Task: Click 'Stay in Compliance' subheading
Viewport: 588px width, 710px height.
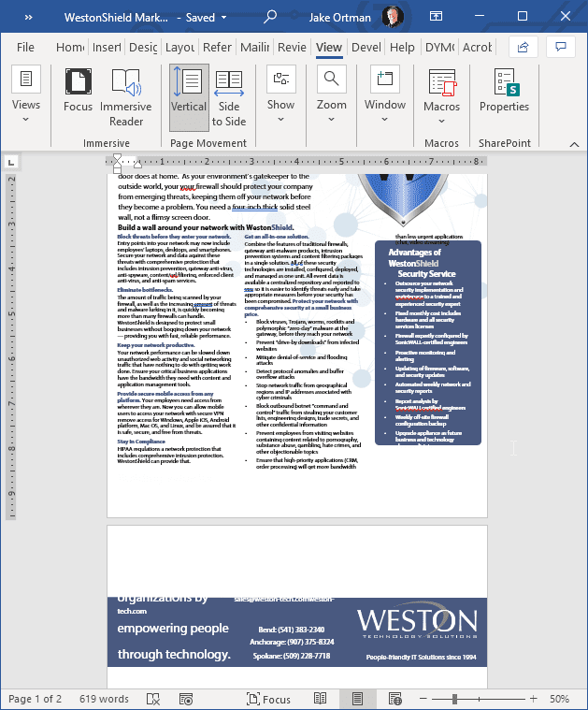Action: pyautogui.click(x=141, y=442)
